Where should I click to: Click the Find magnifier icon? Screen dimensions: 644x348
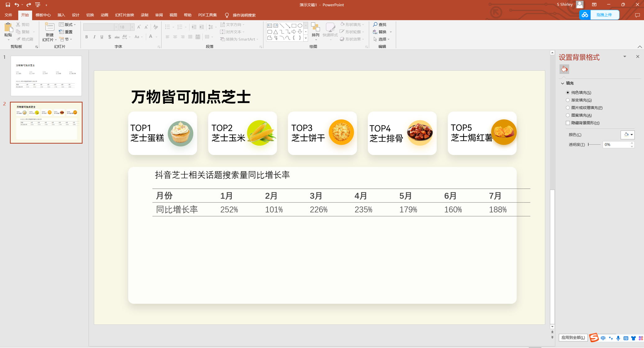tap(375, 24)
